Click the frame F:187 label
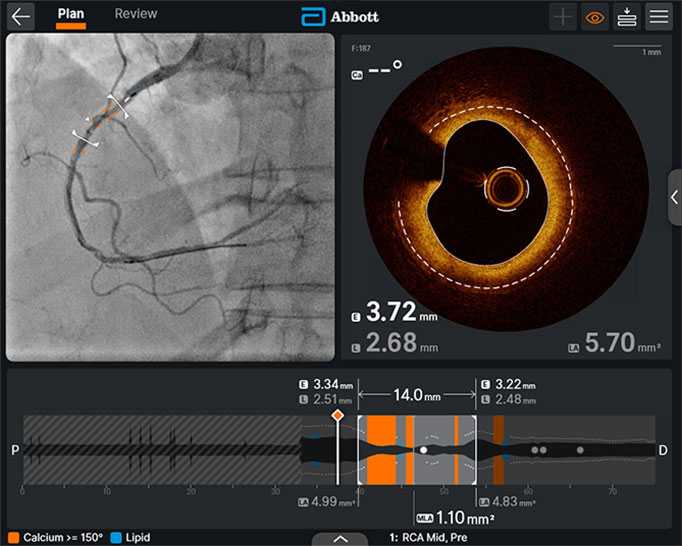 [361, 49]
